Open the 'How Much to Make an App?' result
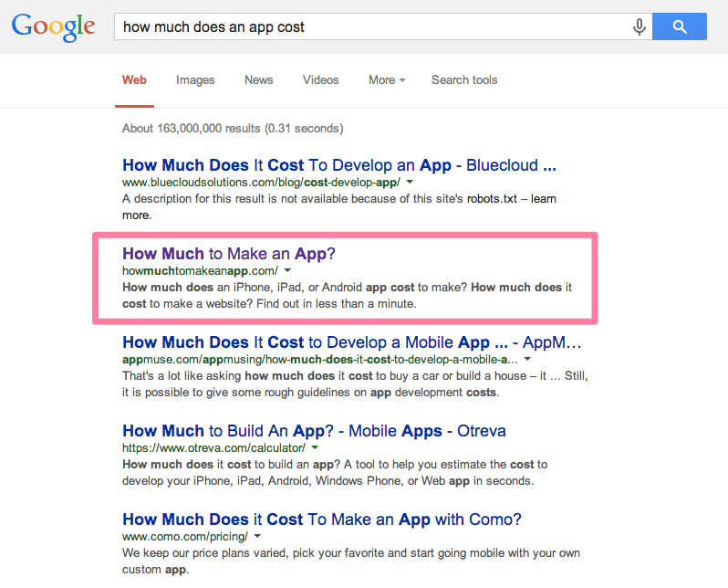 tap(228, 254)
